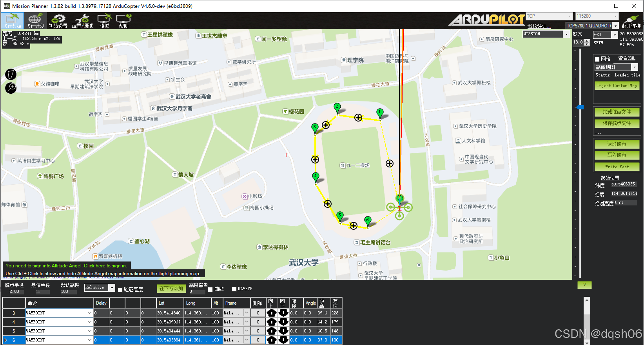Click the Inject Custom Map button

(617, 86)
